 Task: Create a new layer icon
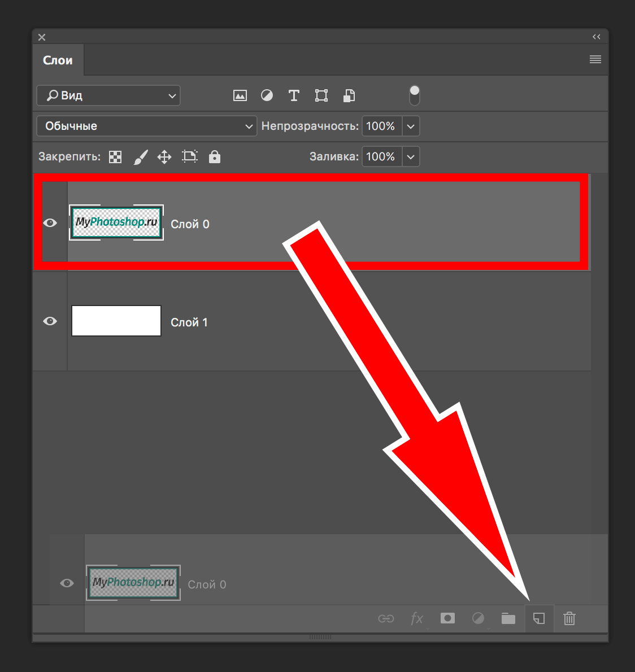point(539,618)
